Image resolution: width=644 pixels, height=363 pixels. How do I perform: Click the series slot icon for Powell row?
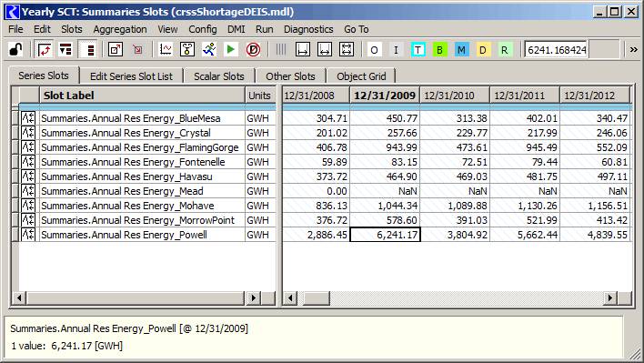28,235
